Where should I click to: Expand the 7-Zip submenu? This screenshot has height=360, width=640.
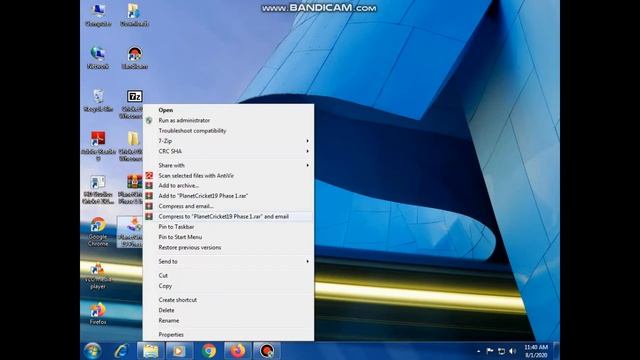(228, 141)
